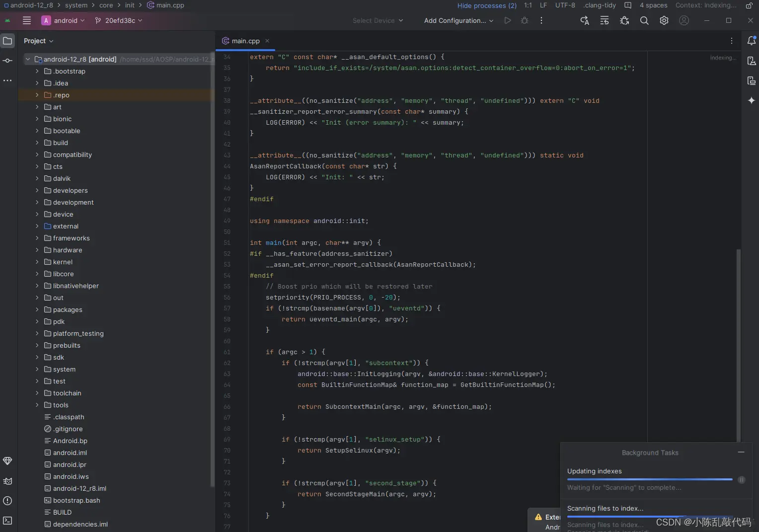The image size is (759, 532).
Task: Start debugging via the bug icon
Action: 525,20
